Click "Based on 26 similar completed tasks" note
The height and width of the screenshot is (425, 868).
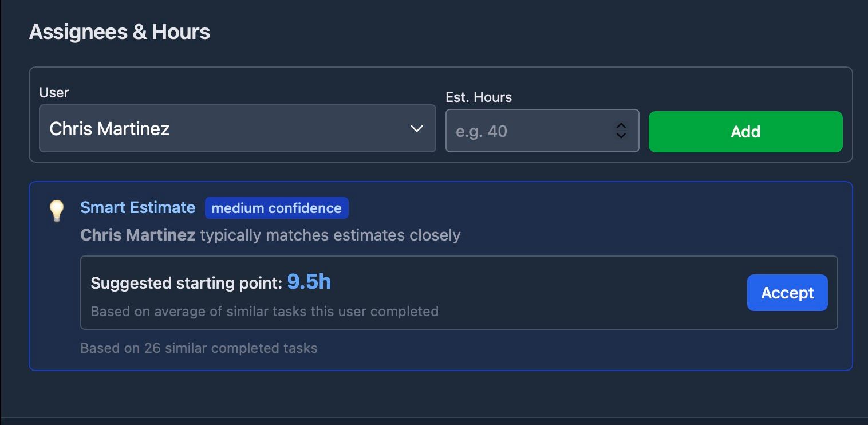[199, 348]
